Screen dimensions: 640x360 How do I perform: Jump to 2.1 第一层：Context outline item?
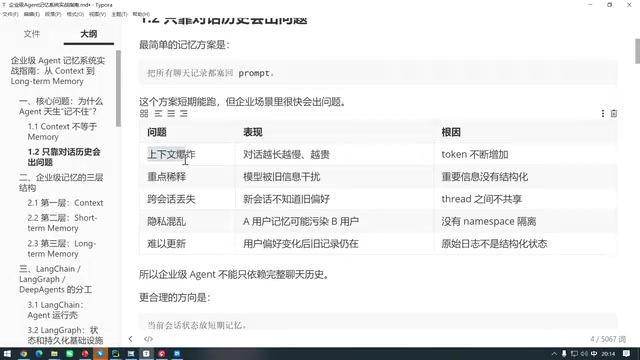click(x=65, y=203)
